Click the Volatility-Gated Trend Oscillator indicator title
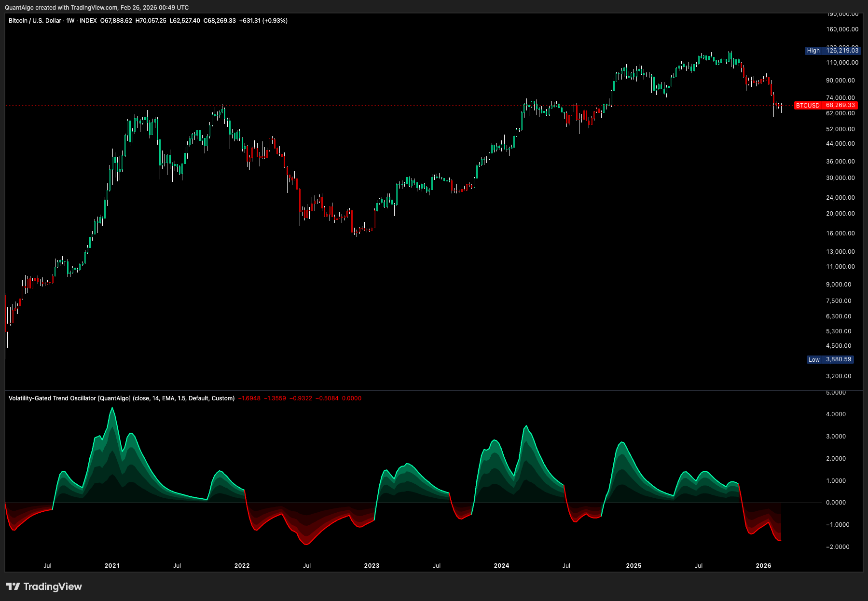The height and width of the screenshot is (601, 868). tap(122, 398)
